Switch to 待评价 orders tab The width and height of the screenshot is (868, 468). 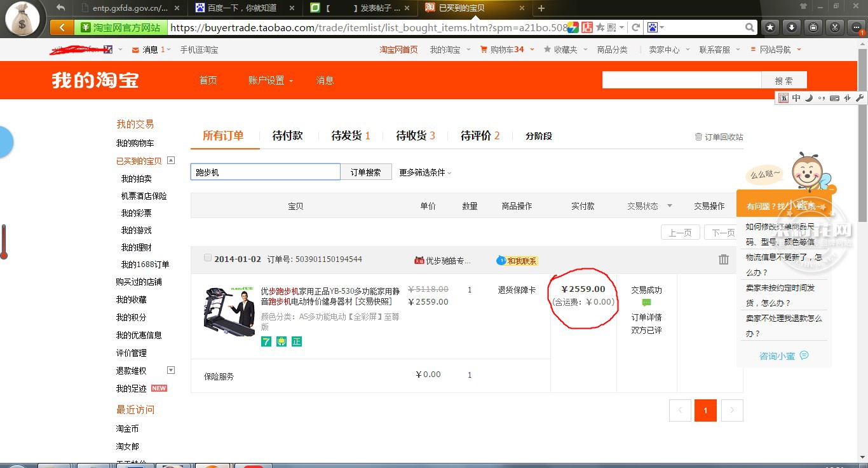point(480,135)
